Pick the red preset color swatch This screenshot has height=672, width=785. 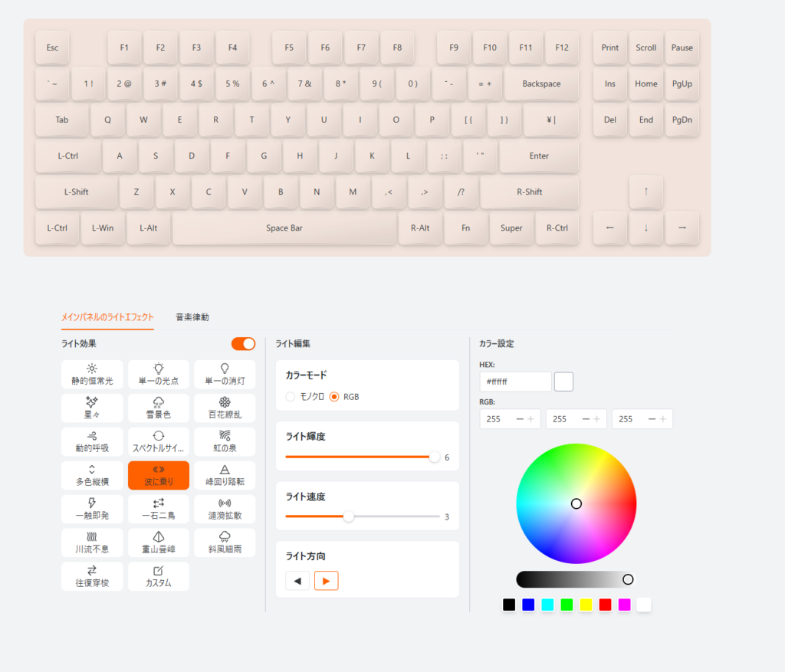[606, 605]
